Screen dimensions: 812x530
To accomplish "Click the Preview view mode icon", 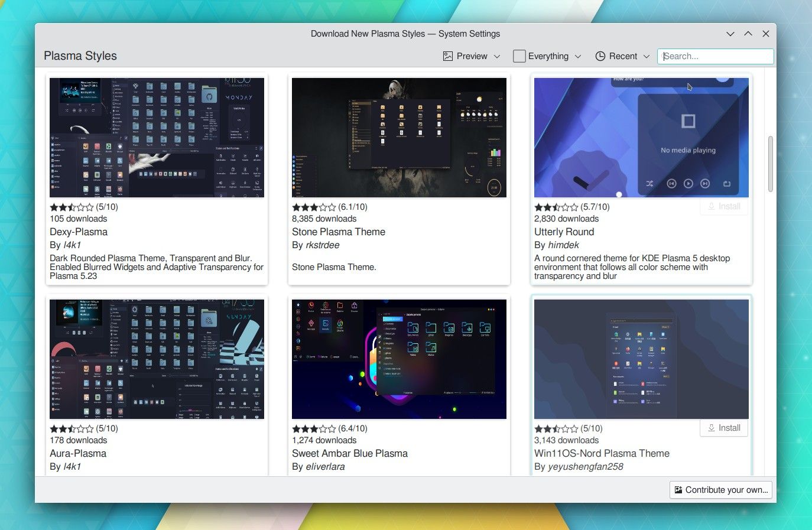I will pos(448,56).
